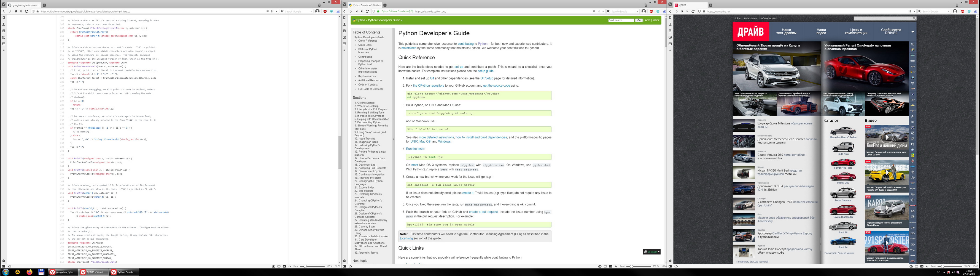Open Vivaldi menu in googletest window
The image size is (980, 276).
4,5
